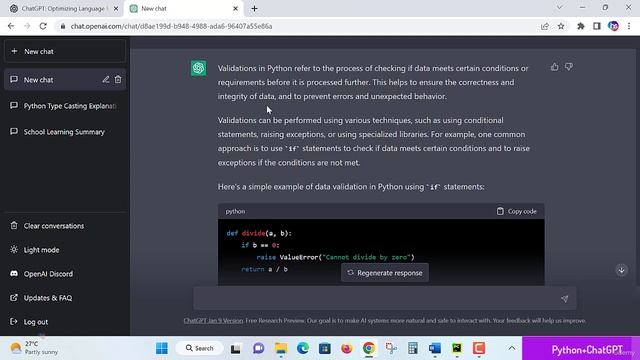Open the weather widget showing 27°C
The image size is (640, 360).
click(x=34, y=348)
